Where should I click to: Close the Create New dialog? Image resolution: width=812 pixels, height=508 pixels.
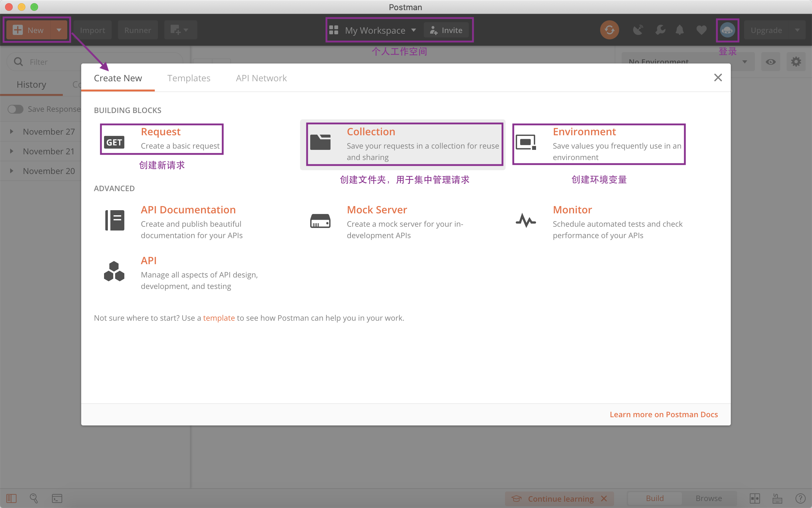click(718, 77)
